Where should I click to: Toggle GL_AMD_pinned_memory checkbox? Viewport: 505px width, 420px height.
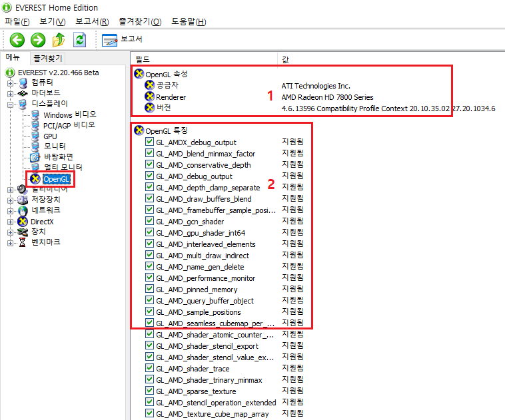coord(149,289)
